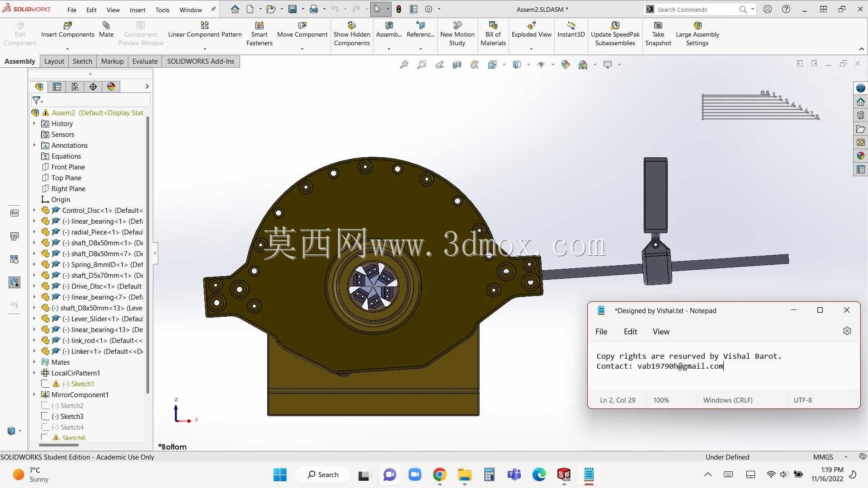Open File Explorer from taskbar
This screenshot has width=868, height=488.
pyautogui.click(x=464, y=474)
